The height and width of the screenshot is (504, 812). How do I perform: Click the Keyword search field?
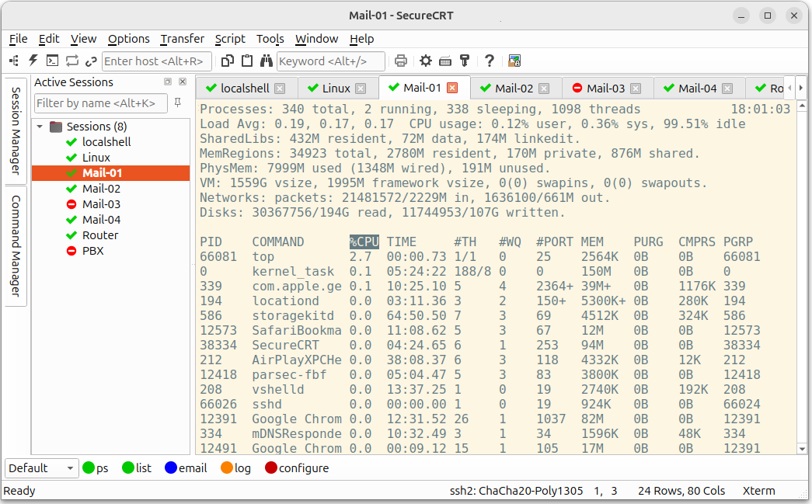click(x=331, y=61)
